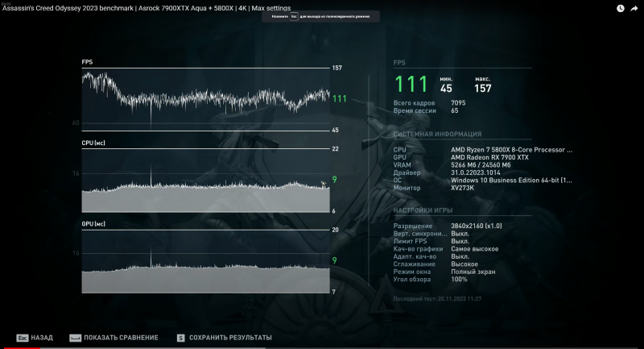Click the green 9 beside GPU graph

(335, 260)
